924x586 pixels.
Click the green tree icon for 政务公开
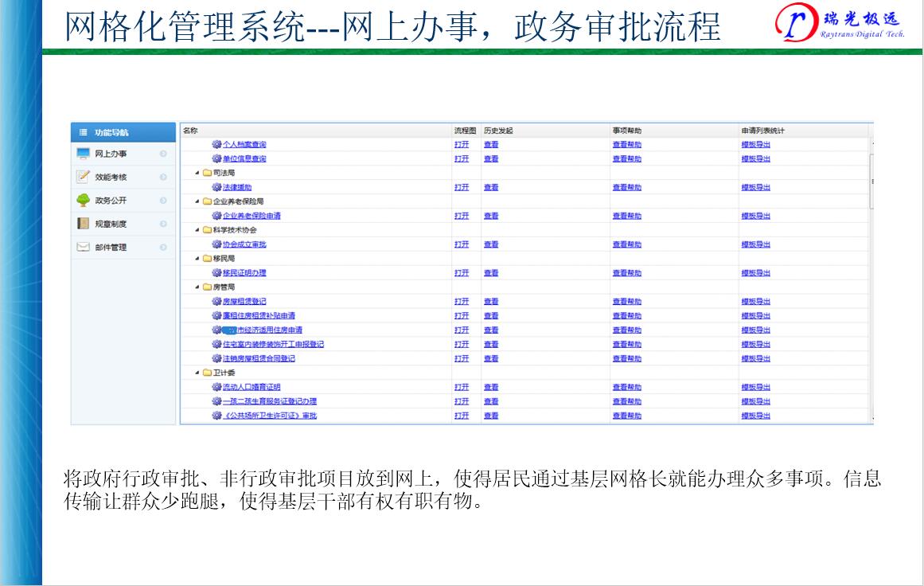coord(83,201)
